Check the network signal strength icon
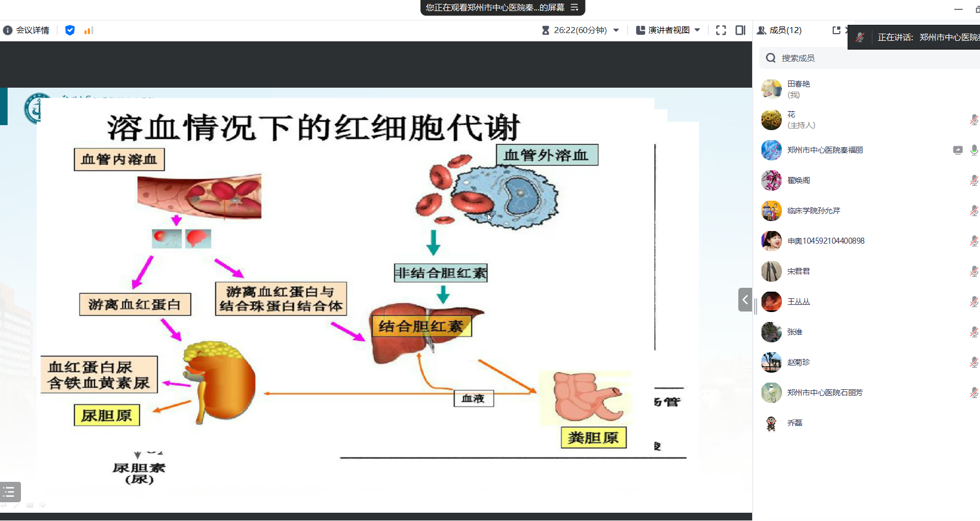This screenshot has height=521, width=980. 88,30
